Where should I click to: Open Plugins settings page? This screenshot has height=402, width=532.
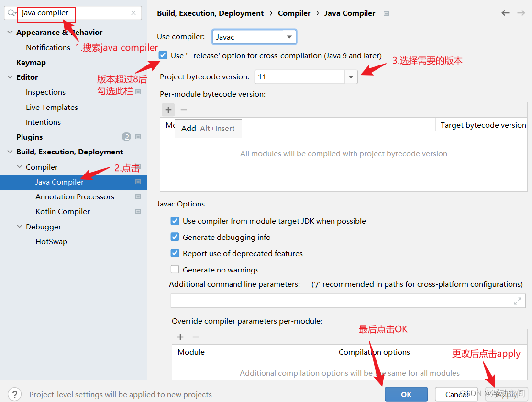(30, 137)
